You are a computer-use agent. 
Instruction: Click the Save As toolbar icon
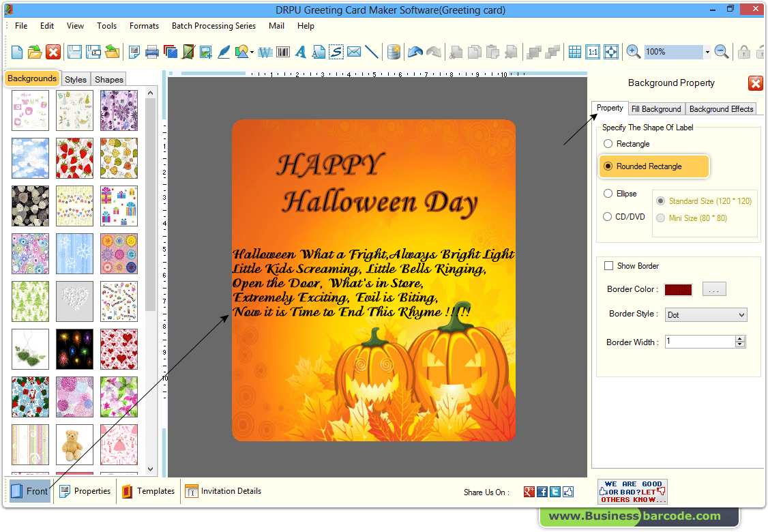coord(93,52)
